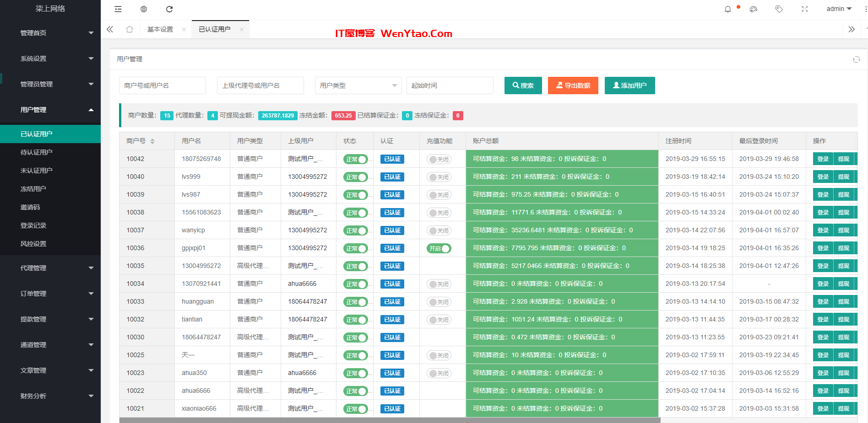Open 未认证用户 in the sidebar

50,171
